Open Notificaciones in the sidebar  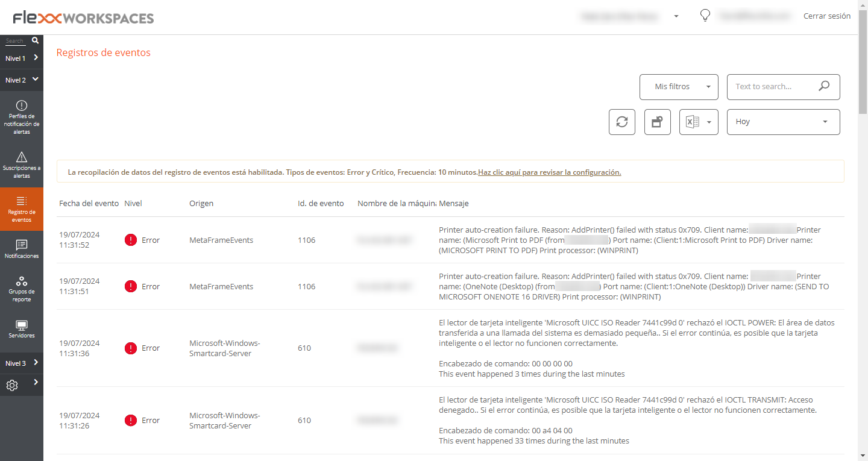pos(22,249)
